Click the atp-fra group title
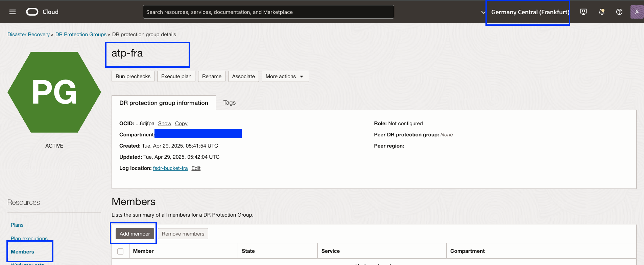The width and height of the screenshot is (644, 265). 127,53
